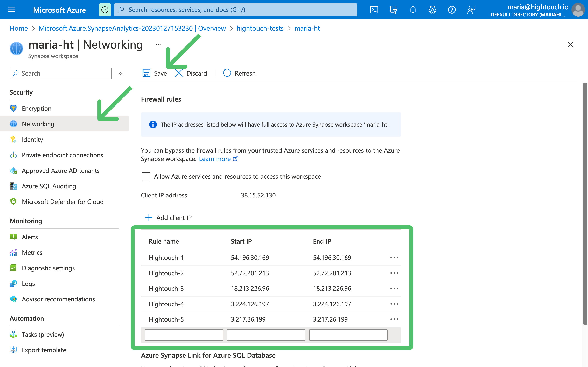Open more options next to the page title

point(159,44)
